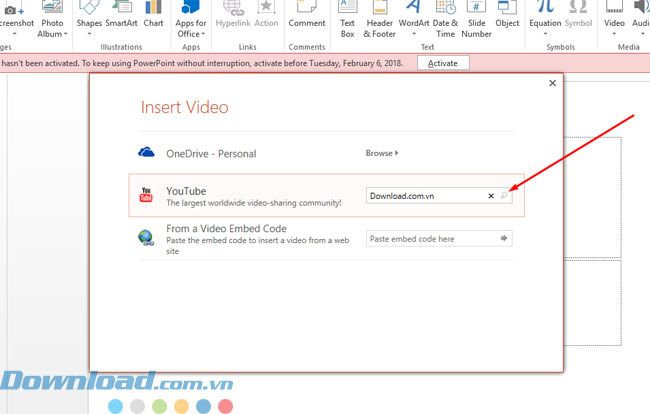Viewport: 650px width, 414px height.
Task: Insert a Text Box
Action: (347, 20)
